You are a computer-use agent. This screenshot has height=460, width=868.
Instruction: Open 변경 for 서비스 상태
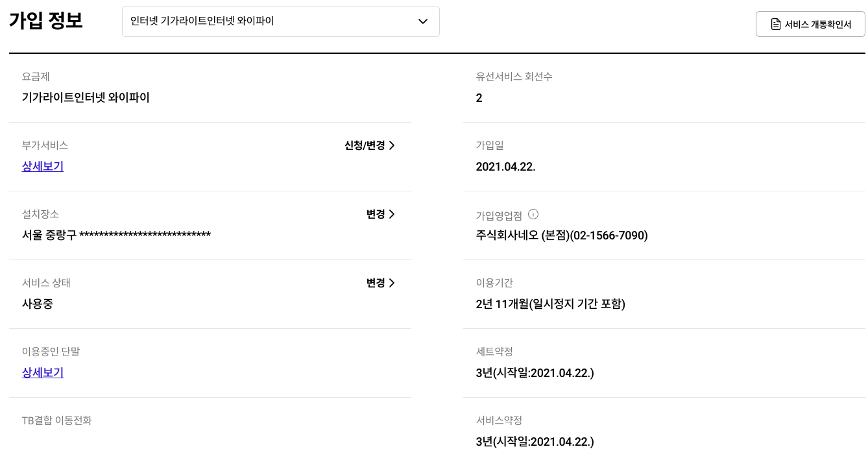376,283
